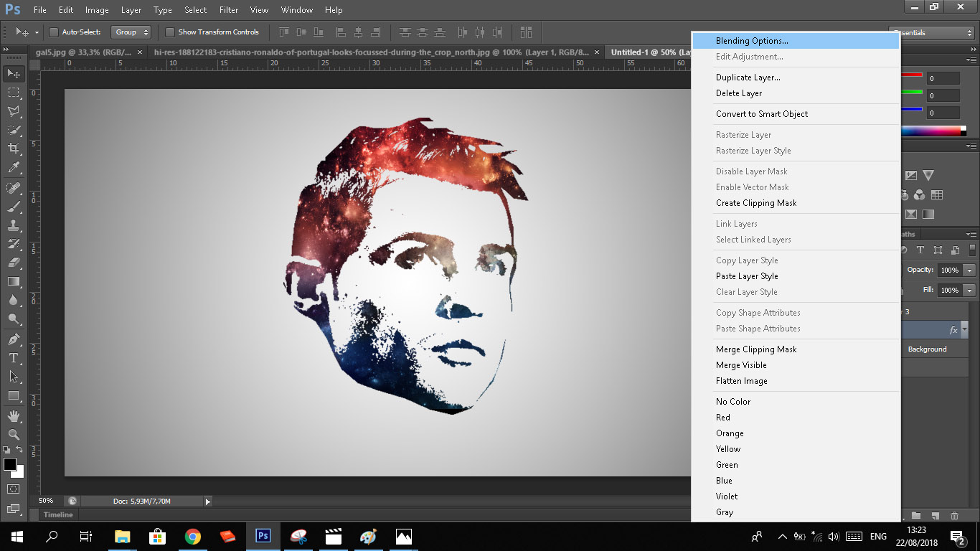The height and width of the screenshot is (551, 980).
Task: Open the Opacity dropdown arrow
Action: (970, 270)
